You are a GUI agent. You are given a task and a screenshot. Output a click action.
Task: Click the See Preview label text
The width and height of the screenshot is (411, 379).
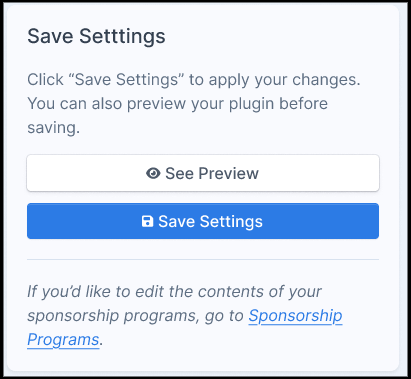coord(212,173)
